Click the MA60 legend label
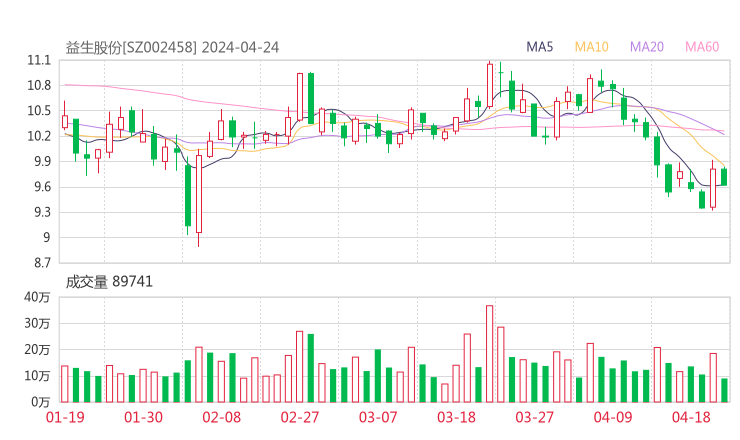The width and height of the screenshot is (740, 440). (702, 47)
